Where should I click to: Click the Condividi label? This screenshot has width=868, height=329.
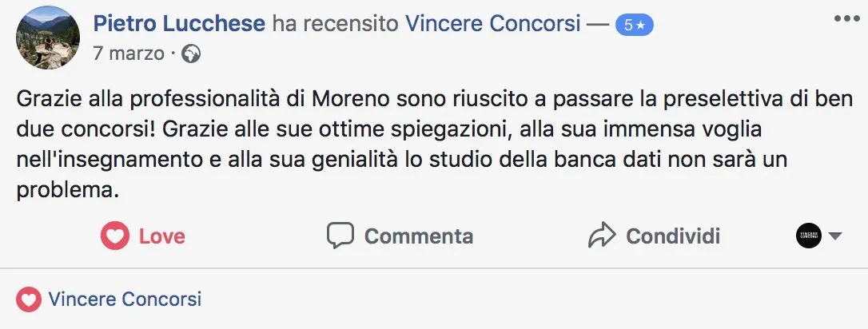click(x=673, y=236)
